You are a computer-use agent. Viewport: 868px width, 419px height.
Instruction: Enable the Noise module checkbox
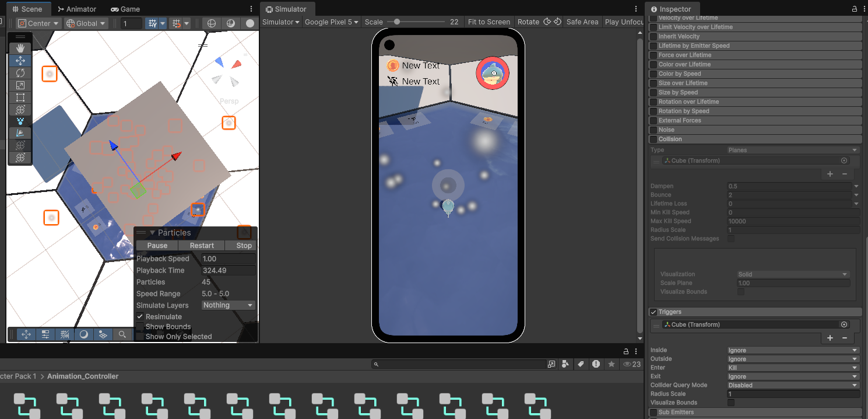653,130
